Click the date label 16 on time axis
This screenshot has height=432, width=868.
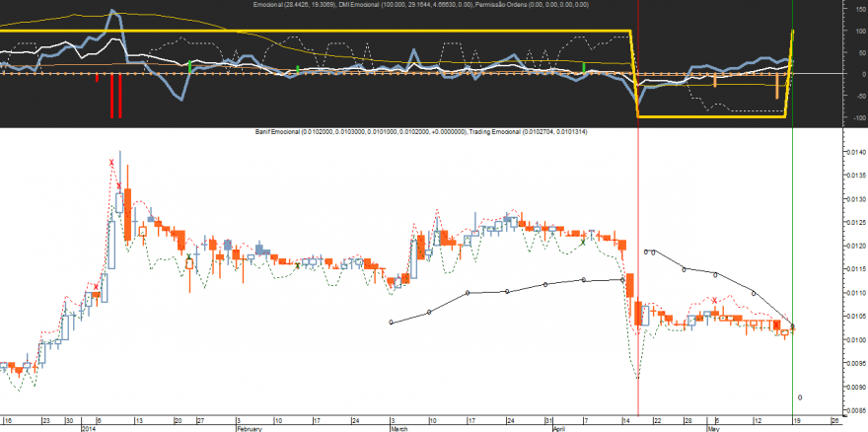pyautogui.click(x=9, y=420)
